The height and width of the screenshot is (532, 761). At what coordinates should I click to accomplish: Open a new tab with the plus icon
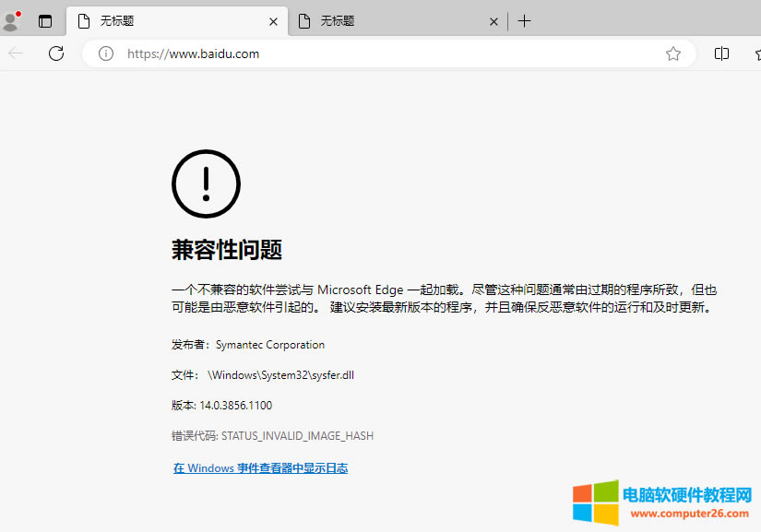[x=524, y=20]
